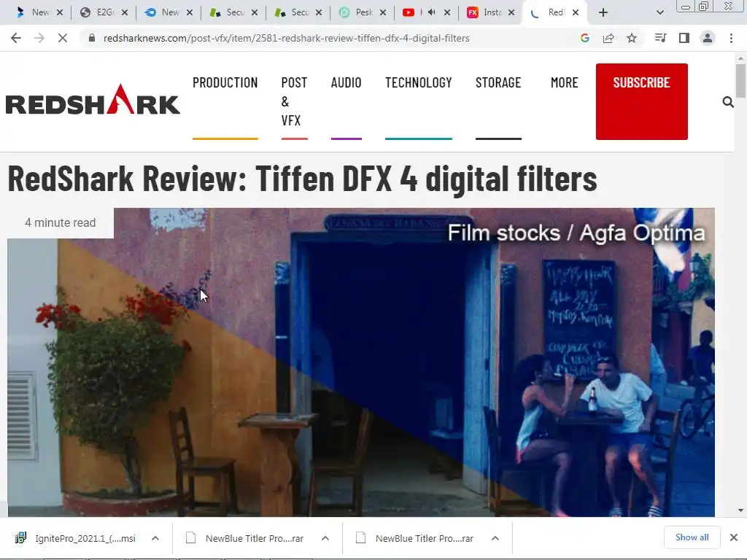Search the RedShark site
Image resolution: width=747 pixels, height=560 pixels.
tap(727, 102)
